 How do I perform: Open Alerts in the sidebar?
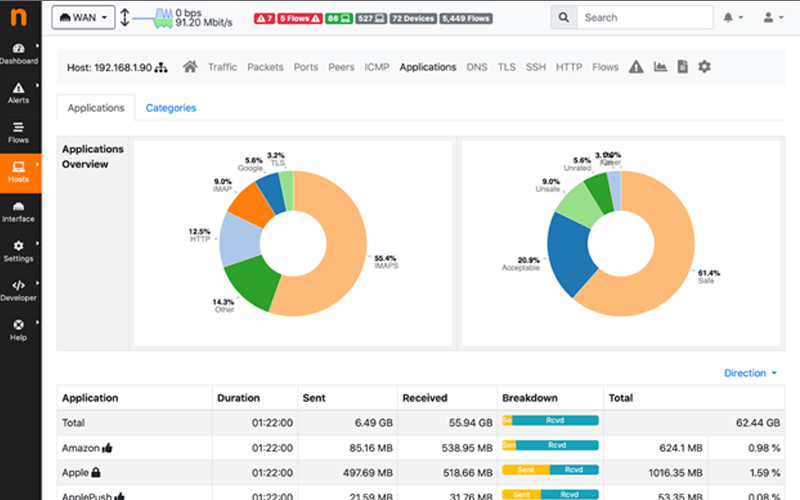pos(20,92)
